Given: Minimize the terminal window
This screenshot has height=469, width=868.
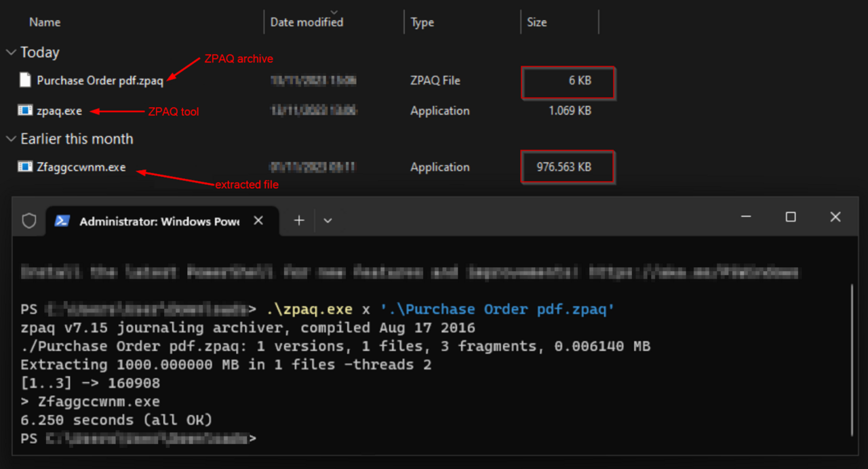Looking at the screenshot, I should [746, 217].
